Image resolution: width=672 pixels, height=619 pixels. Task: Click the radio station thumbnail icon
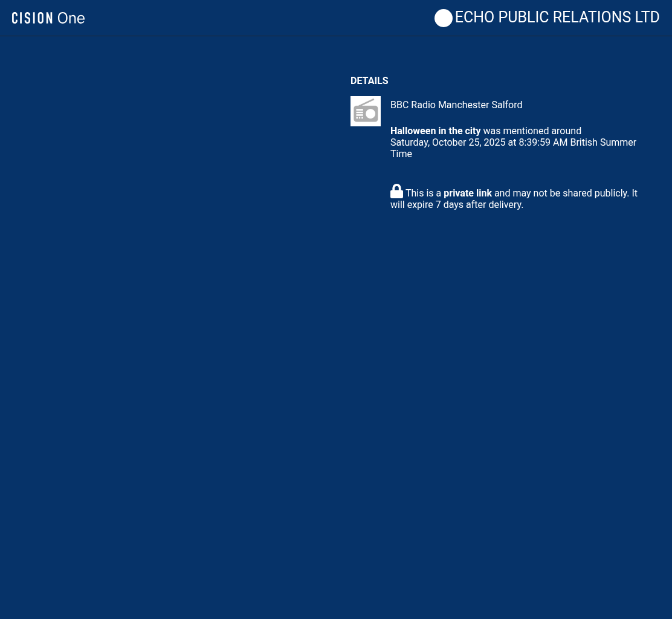click(365, 111)
